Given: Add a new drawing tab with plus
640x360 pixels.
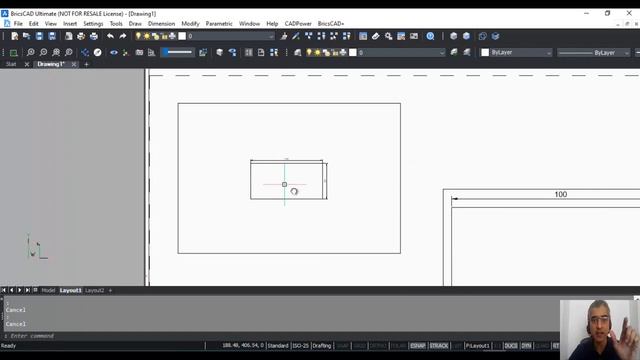Looking at the screenshot, I should [86, 64].
